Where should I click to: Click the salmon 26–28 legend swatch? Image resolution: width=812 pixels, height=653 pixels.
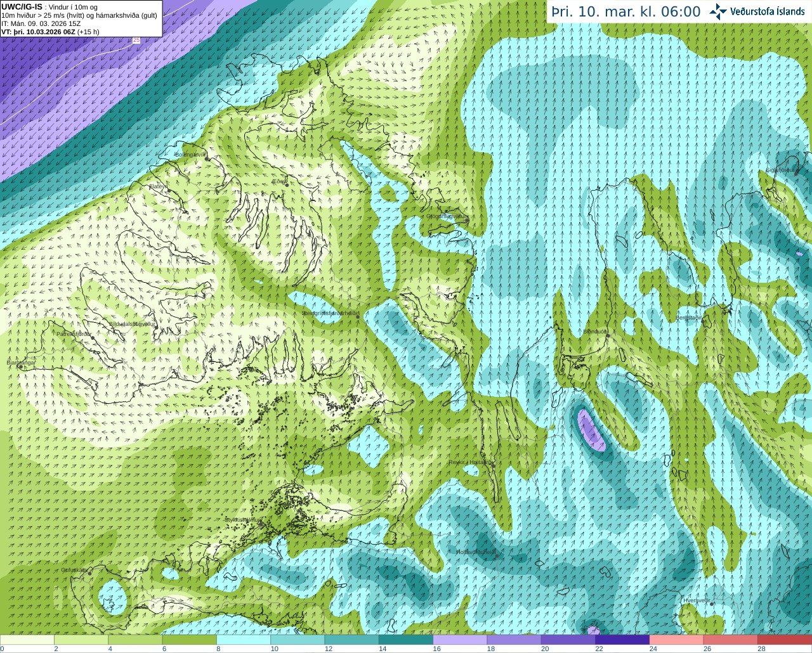731,640
